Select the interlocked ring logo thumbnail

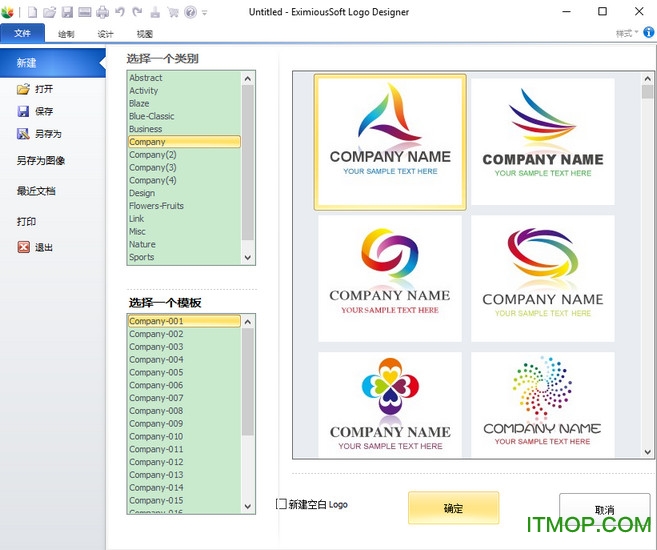pyautogui.click(x=390, y=279)
